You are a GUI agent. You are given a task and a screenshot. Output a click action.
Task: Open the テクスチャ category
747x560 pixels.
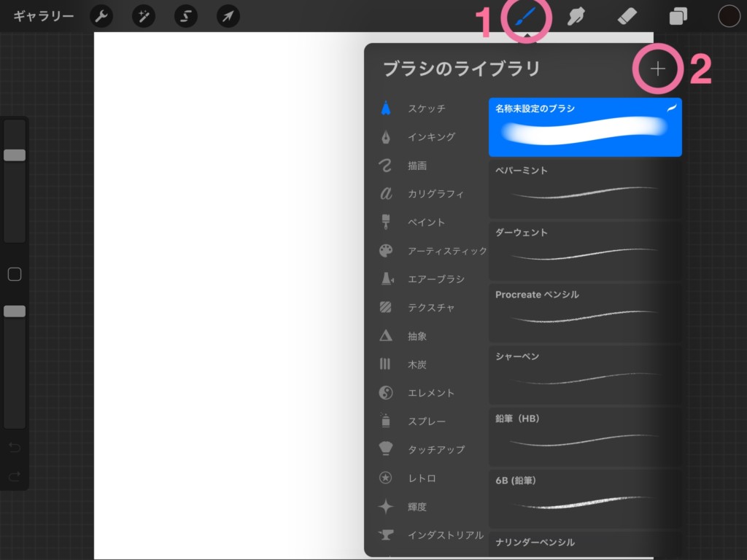click(x=431, y=308)
